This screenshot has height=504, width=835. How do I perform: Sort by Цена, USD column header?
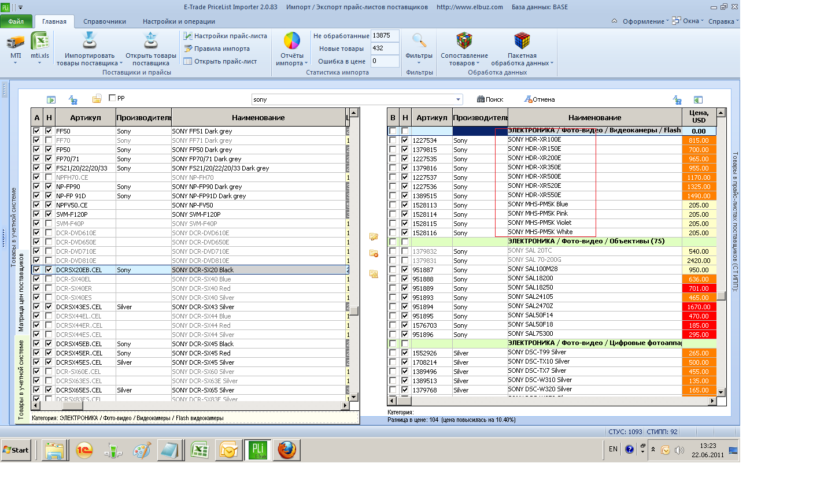[699, 117]
